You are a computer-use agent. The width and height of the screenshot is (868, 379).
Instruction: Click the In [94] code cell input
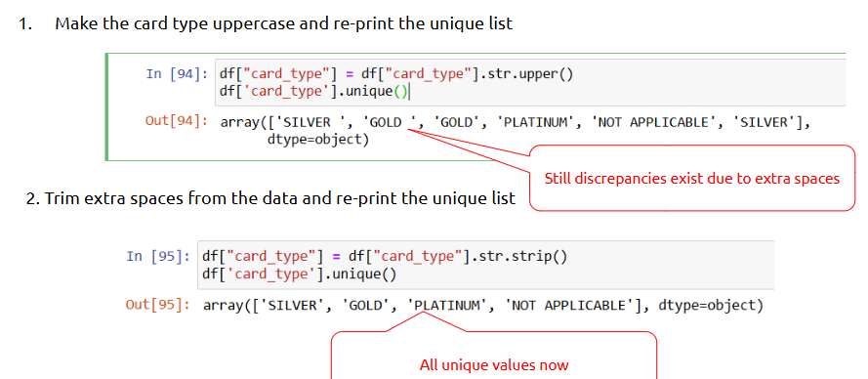(x=530, y=83)
